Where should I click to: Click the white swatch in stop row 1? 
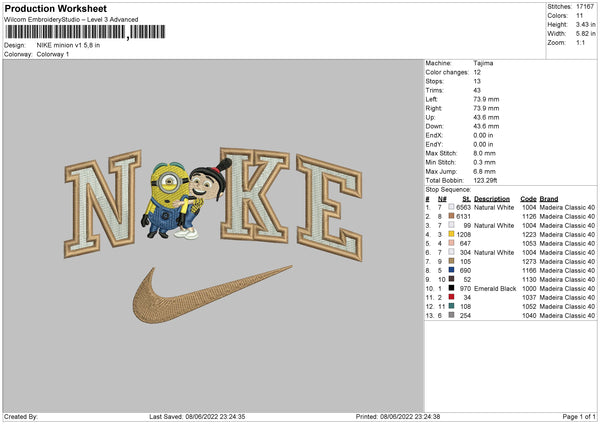[452, 207]
